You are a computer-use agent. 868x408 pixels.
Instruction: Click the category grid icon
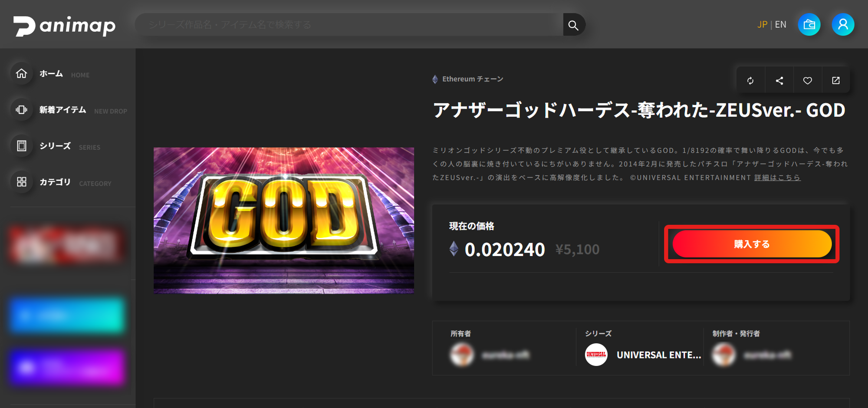tap(22, 182)
